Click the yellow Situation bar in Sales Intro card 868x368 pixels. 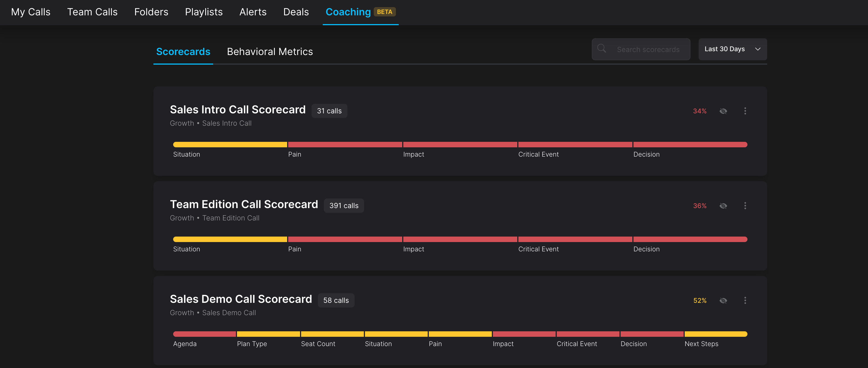(x=230, y=145)
